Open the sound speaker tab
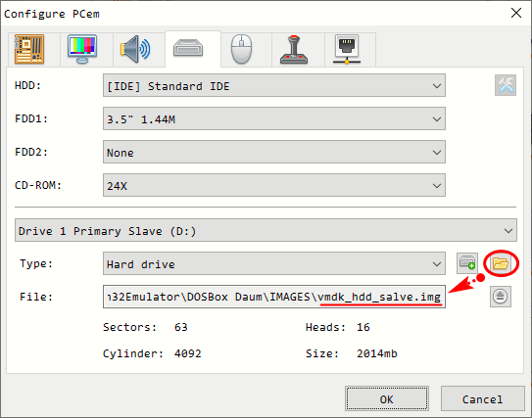The image size is (532, 418). click(135, 49)
